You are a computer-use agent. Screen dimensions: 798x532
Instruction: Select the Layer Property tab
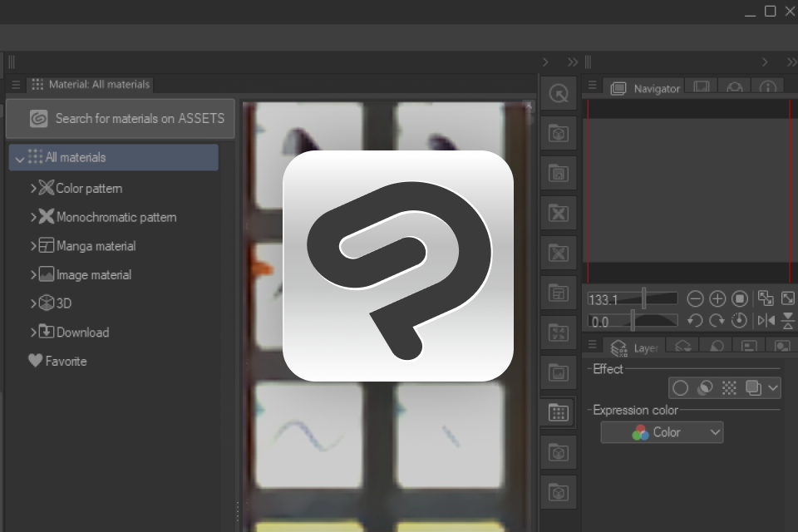(634, 347)
